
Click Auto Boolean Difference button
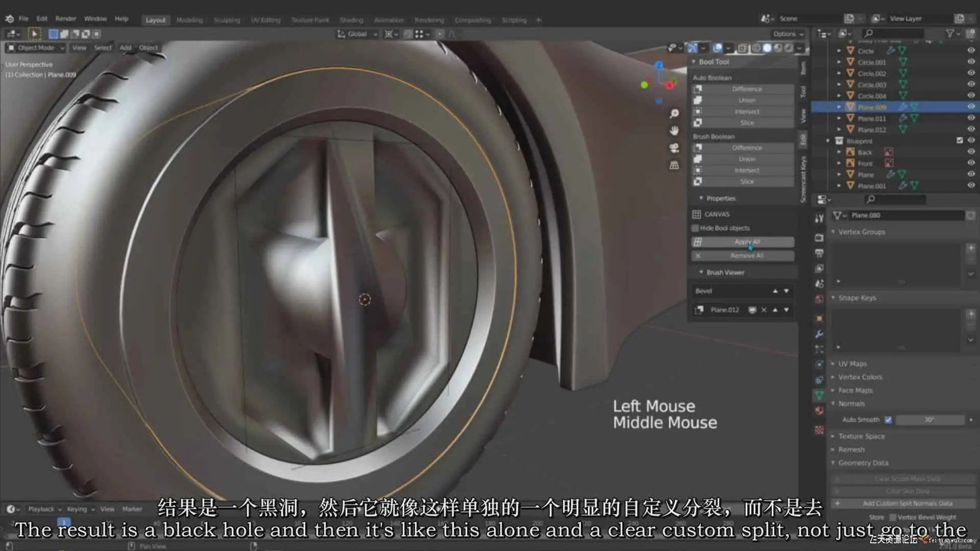point(746,89)
